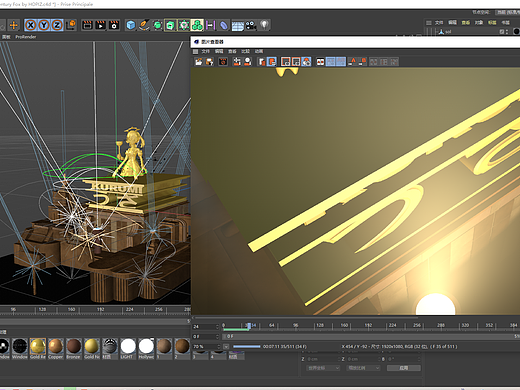This screenshot has height=390, width=520.
Task: Click Picture Viewer save image icon
Action: 210,62
